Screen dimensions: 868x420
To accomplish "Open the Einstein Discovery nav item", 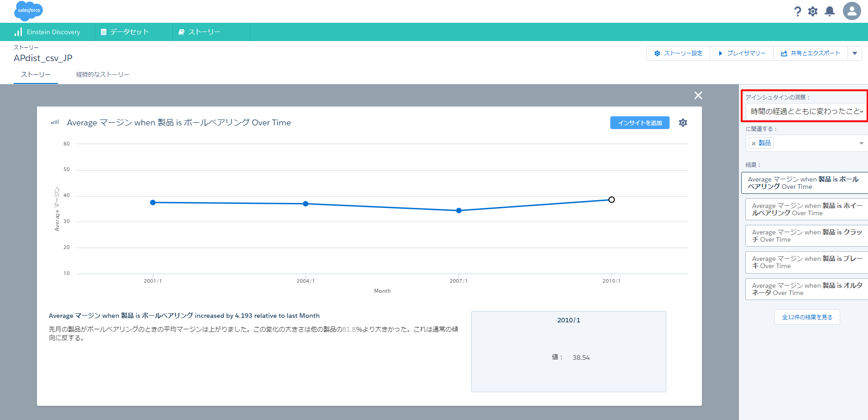I will [47, 32].
